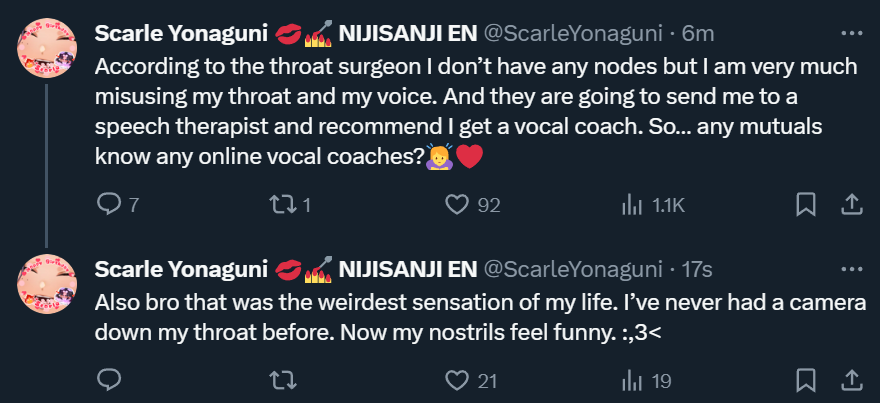Share the camera down throat tweet

[x=851, y=380]
